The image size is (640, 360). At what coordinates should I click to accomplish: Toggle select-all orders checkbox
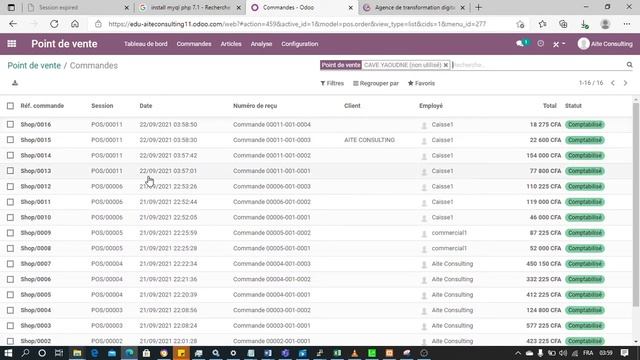(x=10, y=106)
